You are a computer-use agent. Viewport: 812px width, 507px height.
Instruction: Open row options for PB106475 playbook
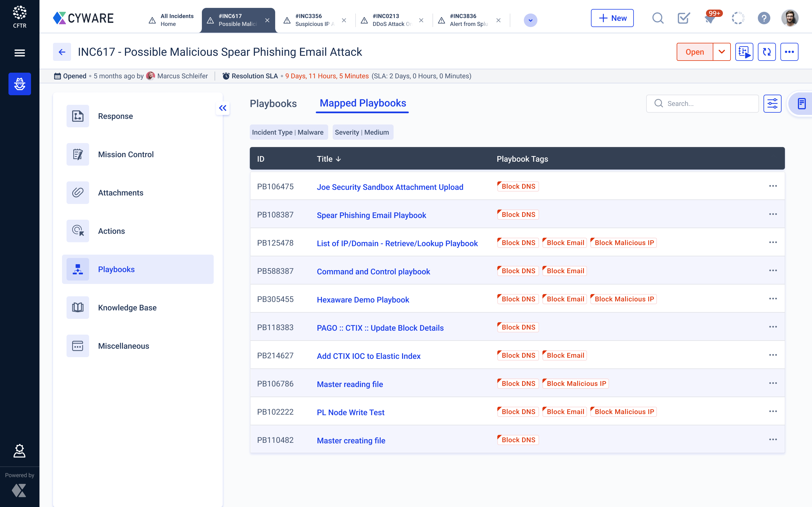coord(773,186)
